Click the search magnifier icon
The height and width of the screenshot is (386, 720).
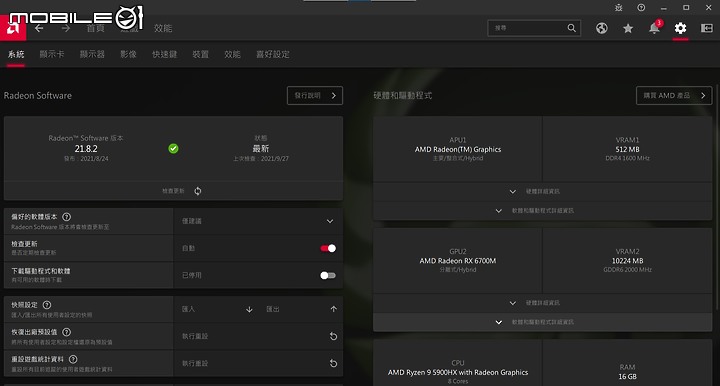pyautogui.click(x=571, y=28)
